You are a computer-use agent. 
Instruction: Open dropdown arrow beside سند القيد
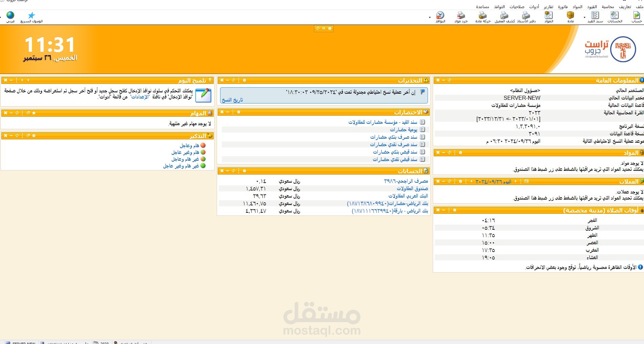pos(584,17)
